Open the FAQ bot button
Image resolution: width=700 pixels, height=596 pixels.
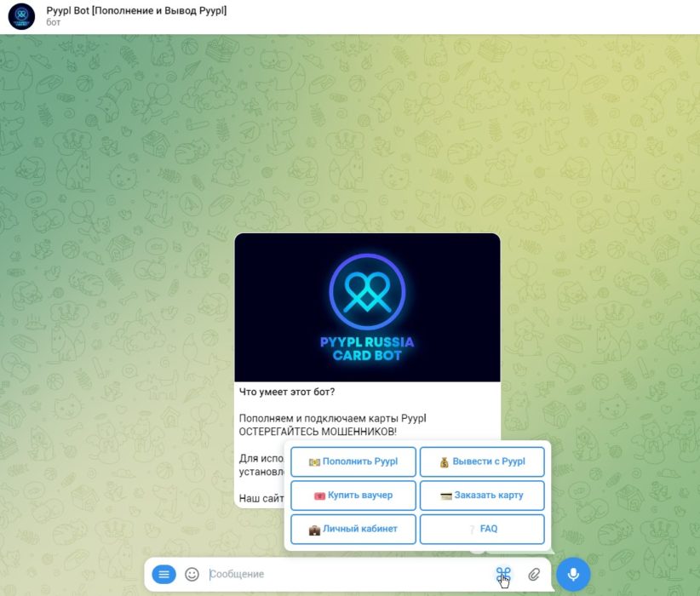coord(482,529)
